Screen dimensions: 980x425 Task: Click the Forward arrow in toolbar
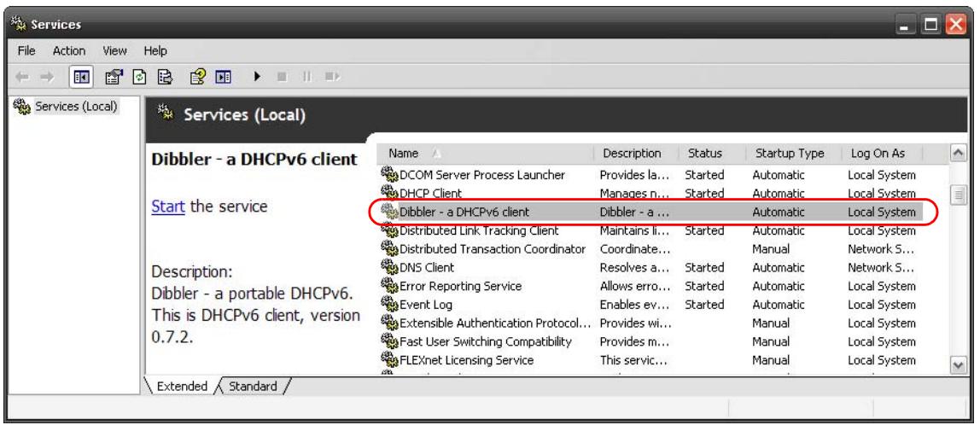45,77
